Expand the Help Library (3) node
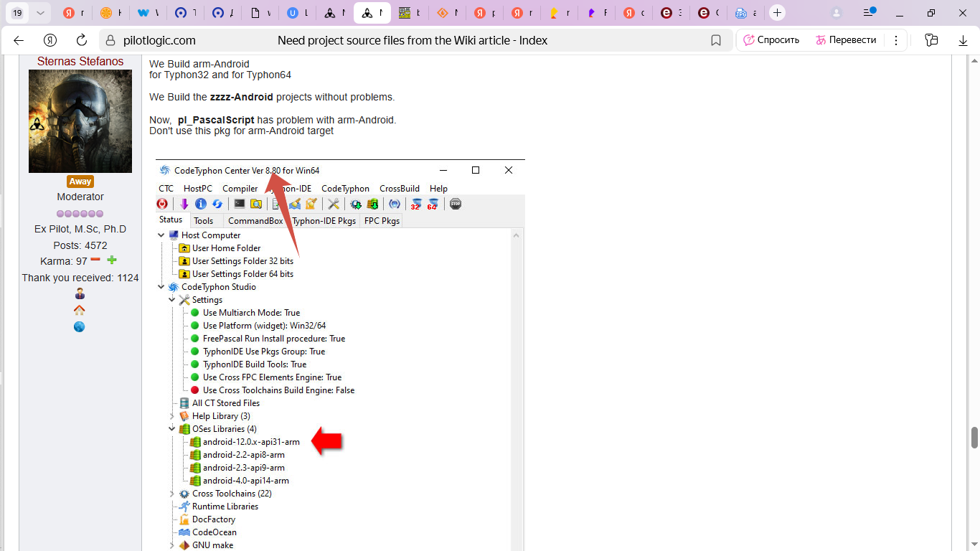 (x=171, y=416)
